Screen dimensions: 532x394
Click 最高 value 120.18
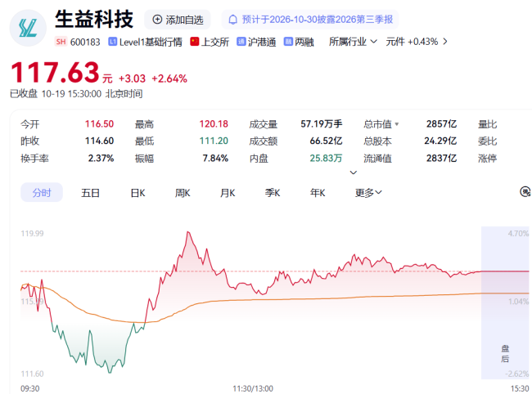click(214, 124)
